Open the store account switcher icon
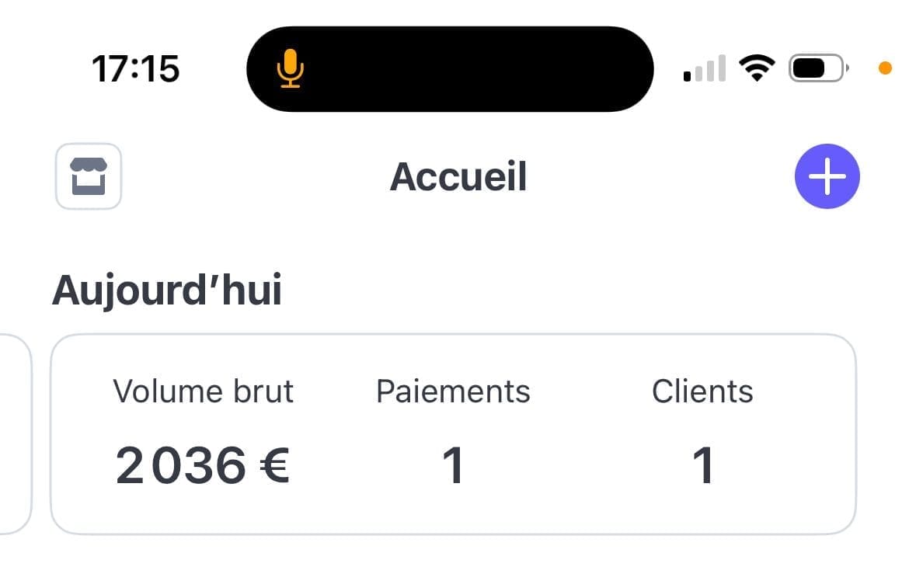The width and height of the screenshot is (916, 588). (89, 176)
